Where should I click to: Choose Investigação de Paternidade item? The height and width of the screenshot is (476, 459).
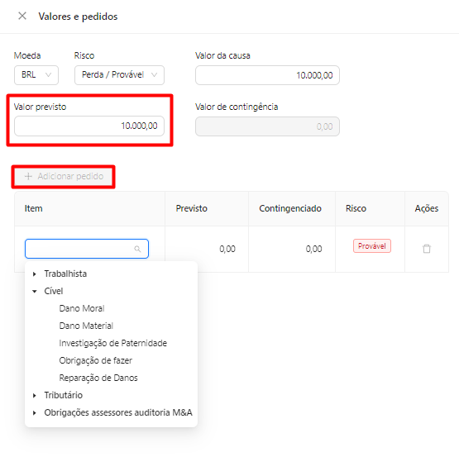coord(112,343)
